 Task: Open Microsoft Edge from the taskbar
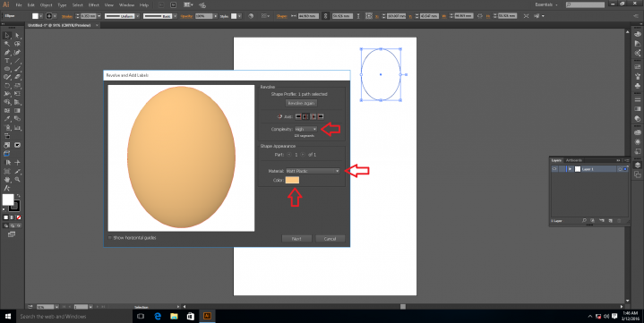(x=158, y=316)
